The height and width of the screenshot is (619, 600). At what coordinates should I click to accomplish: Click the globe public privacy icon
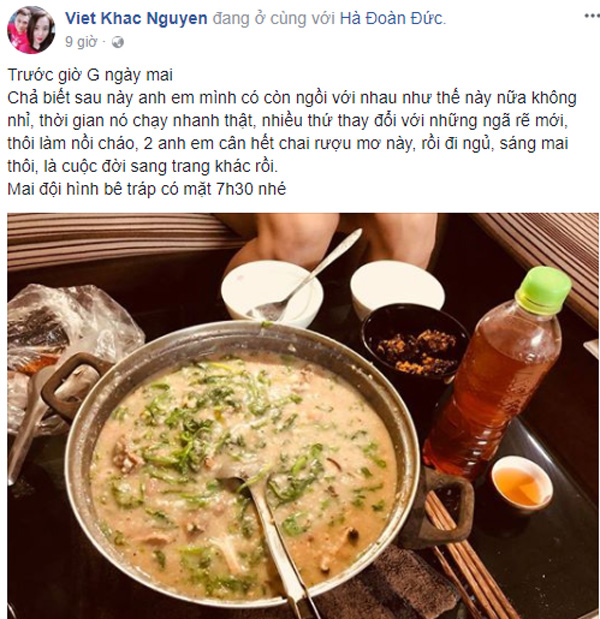(x=118, y=42)
